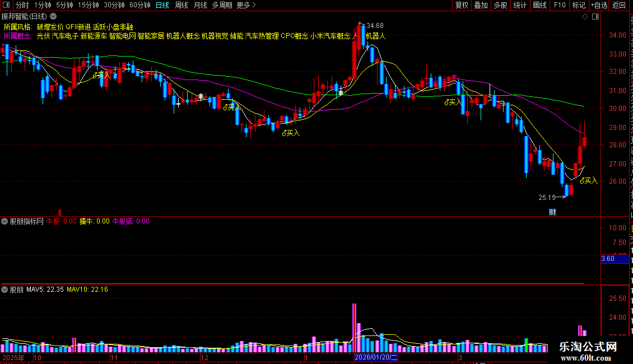
Task: Switch to 5分钟 period
Action: [x=64, y=5]
